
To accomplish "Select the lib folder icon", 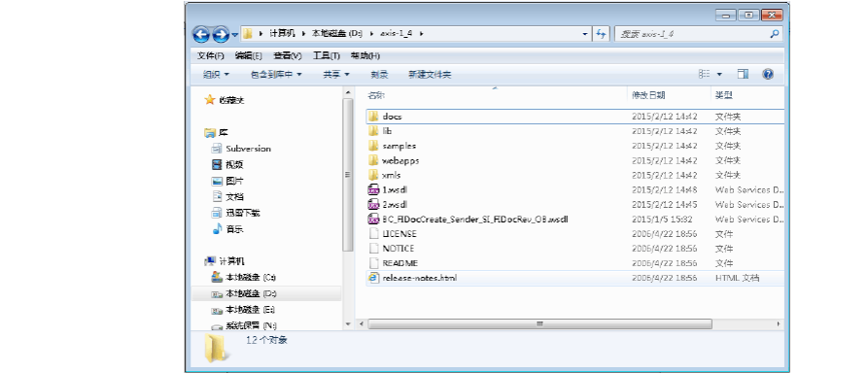I will [373, 131].
